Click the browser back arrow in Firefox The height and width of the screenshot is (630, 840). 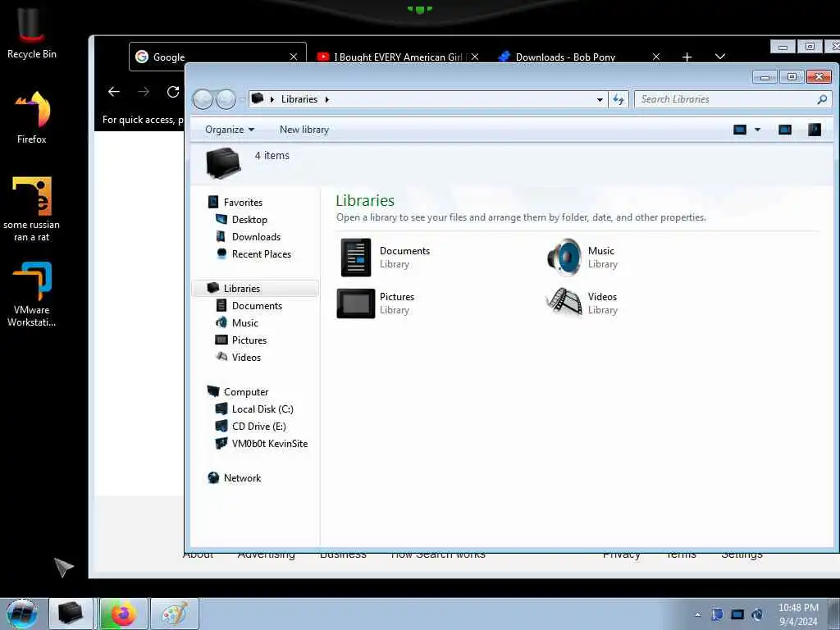pyautogui.click(x=113, y=92)
